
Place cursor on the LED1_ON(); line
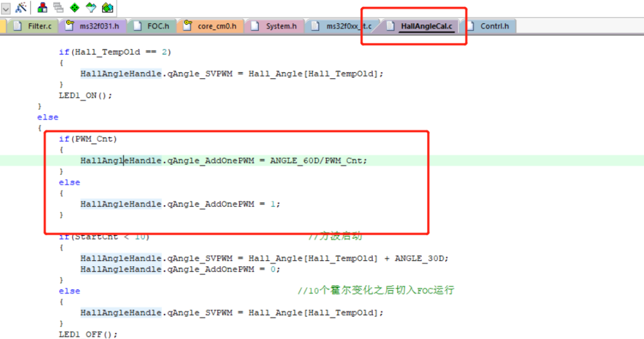tap(85, 95)
